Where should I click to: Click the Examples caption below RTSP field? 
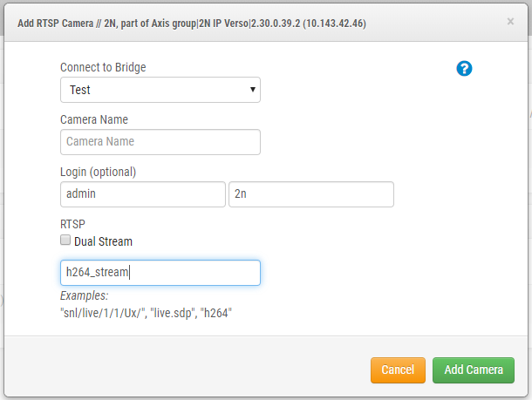click(84, 296)
